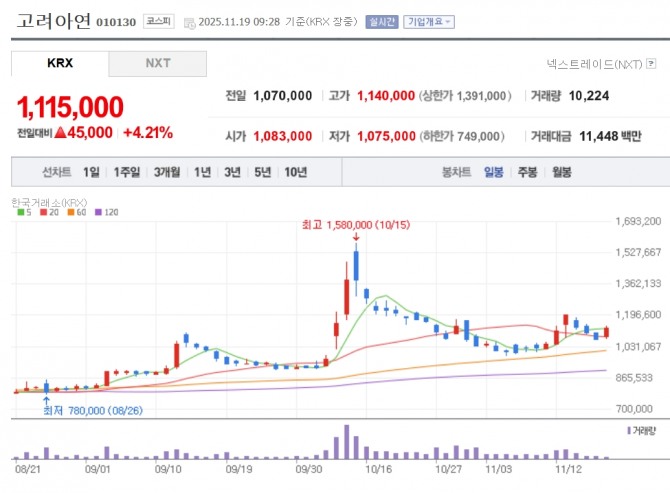Click the stock code 010130
Image resolution: width=670 pixels, height=493 pixels.
116,22
